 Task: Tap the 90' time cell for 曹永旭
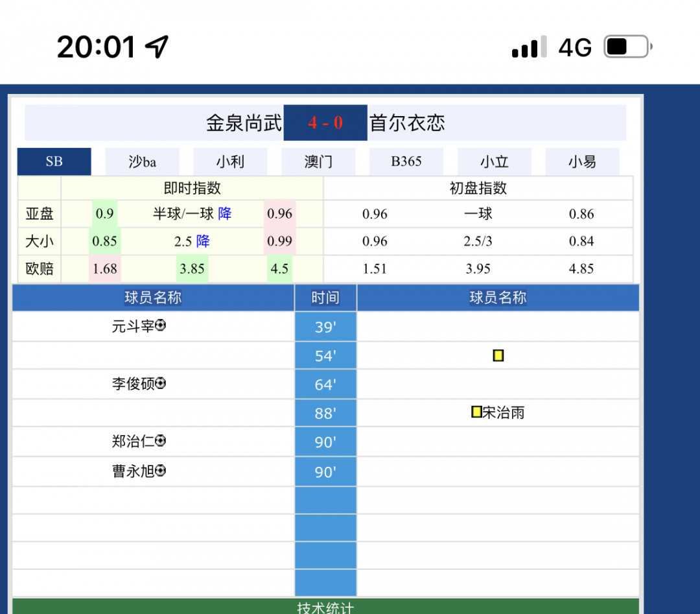tap(325, 472)
